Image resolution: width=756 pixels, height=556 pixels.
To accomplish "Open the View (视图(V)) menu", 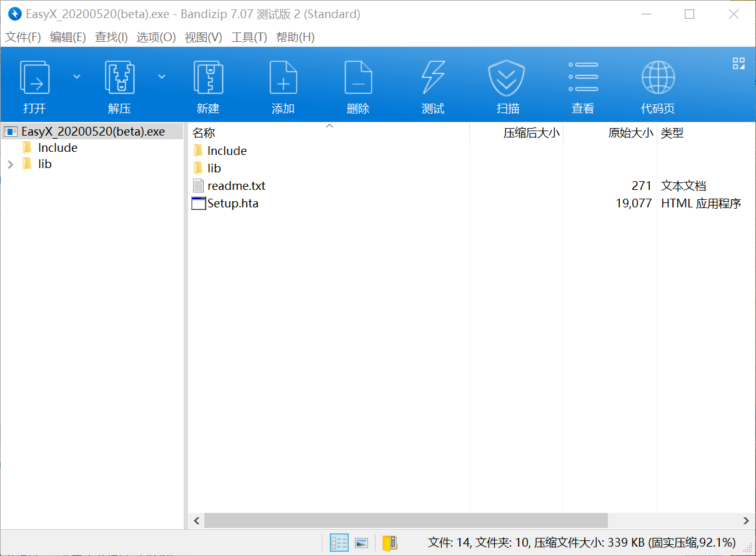I will pyautogui.click(x=203, y=37).
